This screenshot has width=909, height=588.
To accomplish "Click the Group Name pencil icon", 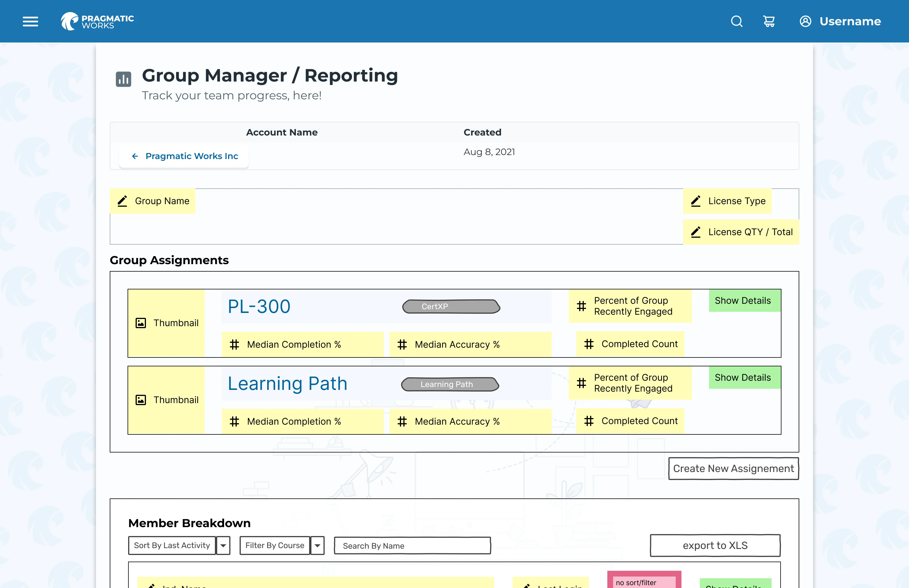I will click(x=122, y=201).
